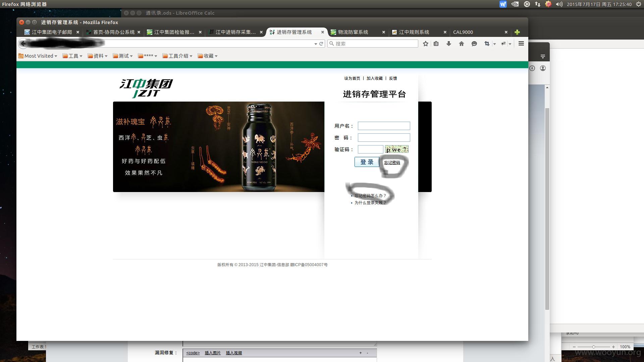
Task: Focus the 验证码 input field
Action: pos(370,149)
